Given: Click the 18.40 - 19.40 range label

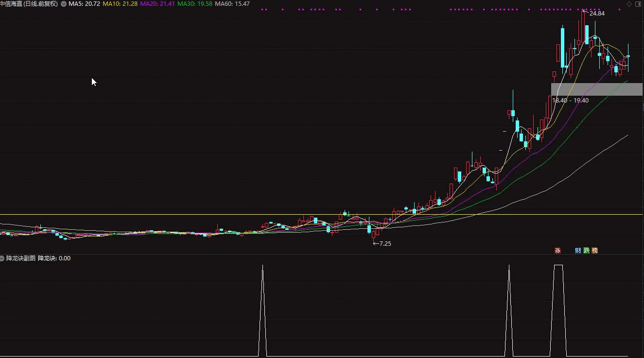Looking at the screenshot, I should tap(570, 101).
